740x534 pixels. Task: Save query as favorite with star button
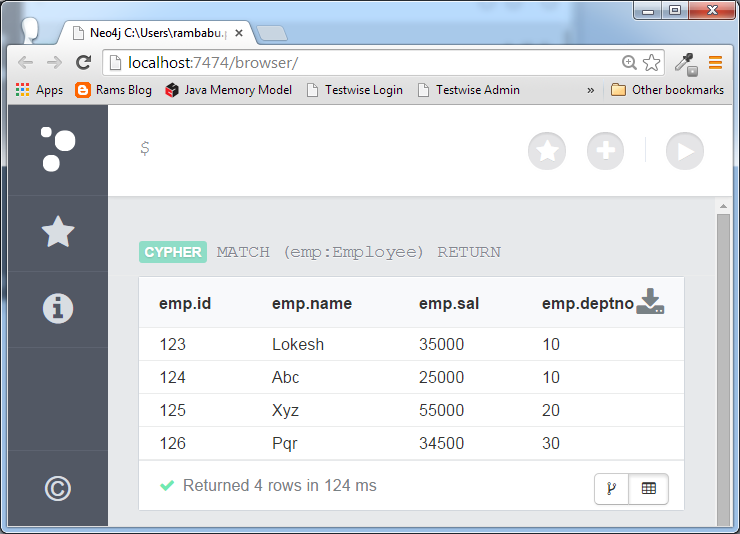click(x=547, y=151)
